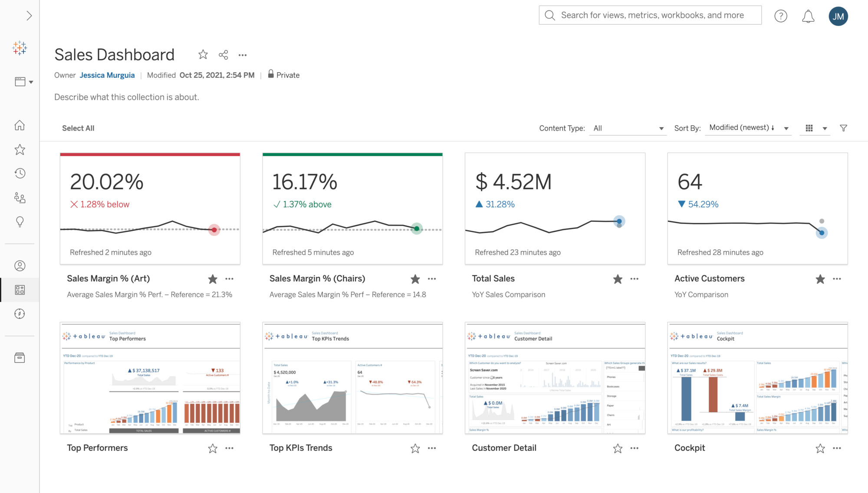This screenshot has width=868, height=493.
Task: Open the Content Type dropdown
Action: point(628,128)
